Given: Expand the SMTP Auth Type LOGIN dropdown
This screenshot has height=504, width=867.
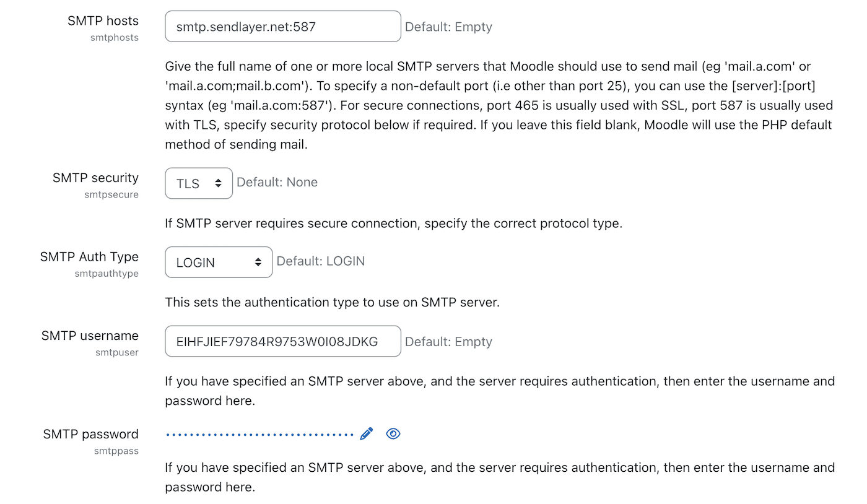Looking at the screenshot, I should coord(219,263).
